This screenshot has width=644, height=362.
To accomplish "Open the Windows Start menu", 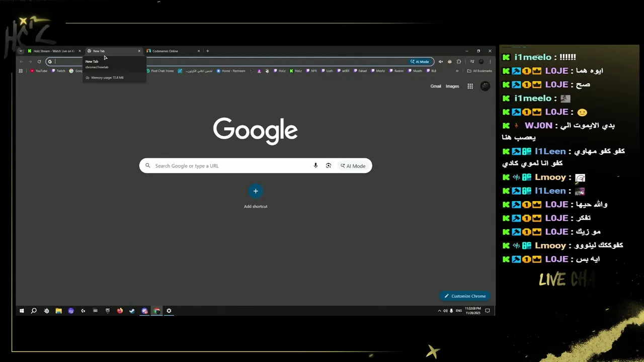I will pos(22,311).
